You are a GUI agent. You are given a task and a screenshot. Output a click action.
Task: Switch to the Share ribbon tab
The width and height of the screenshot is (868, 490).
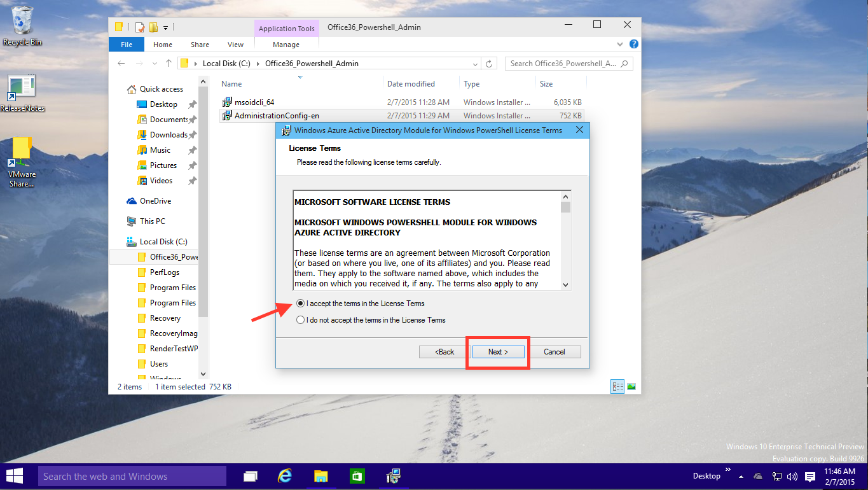point(200,45)
